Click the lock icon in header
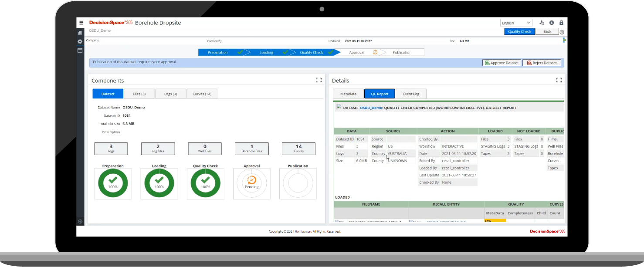 coord(561,23)
